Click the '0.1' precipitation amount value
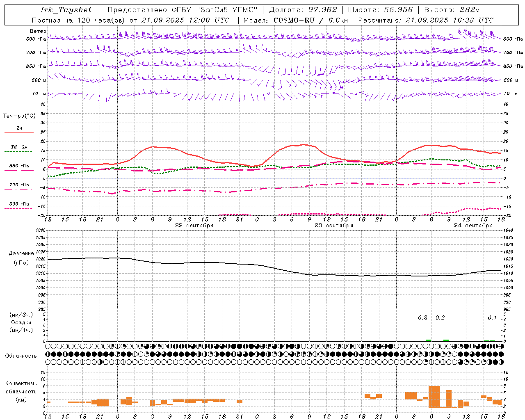525x420 pixels. coord(492,317)
